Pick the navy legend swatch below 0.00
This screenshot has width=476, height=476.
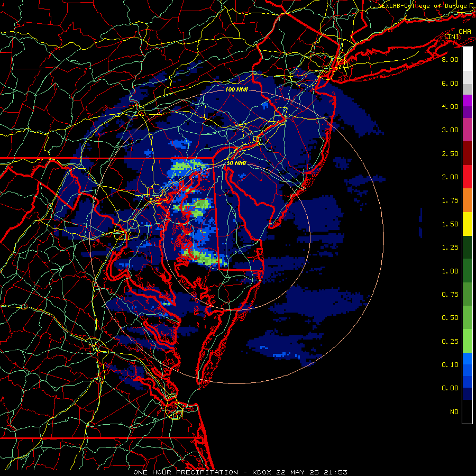coord(467,394)
